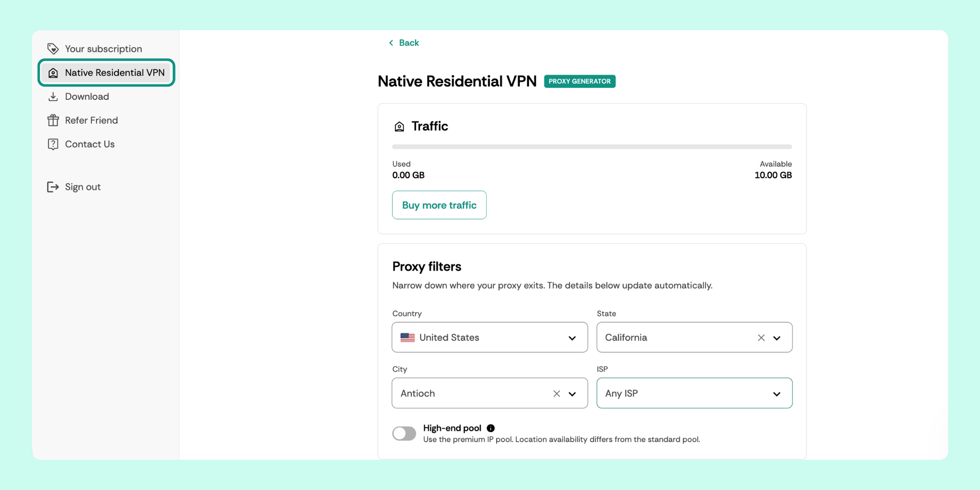Open the Country dropdown showing United States
This screenshot has width=980, height=490.
point(490,337)
